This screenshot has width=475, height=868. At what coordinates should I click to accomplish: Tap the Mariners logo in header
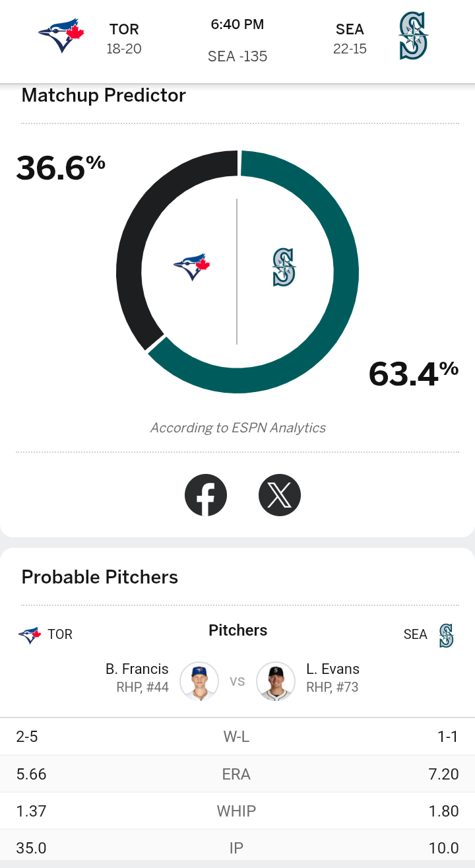point(414,36)
